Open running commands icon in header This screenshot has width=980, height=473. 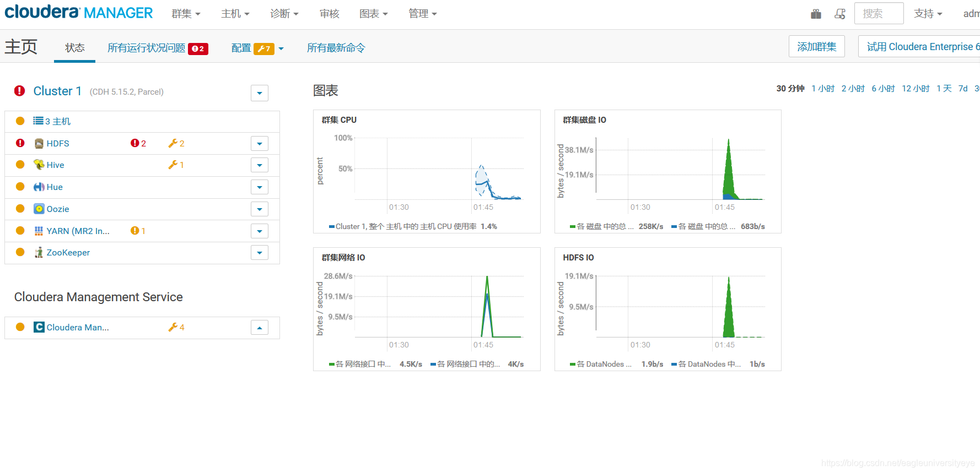pyautogui.click(x=840, y=14)
